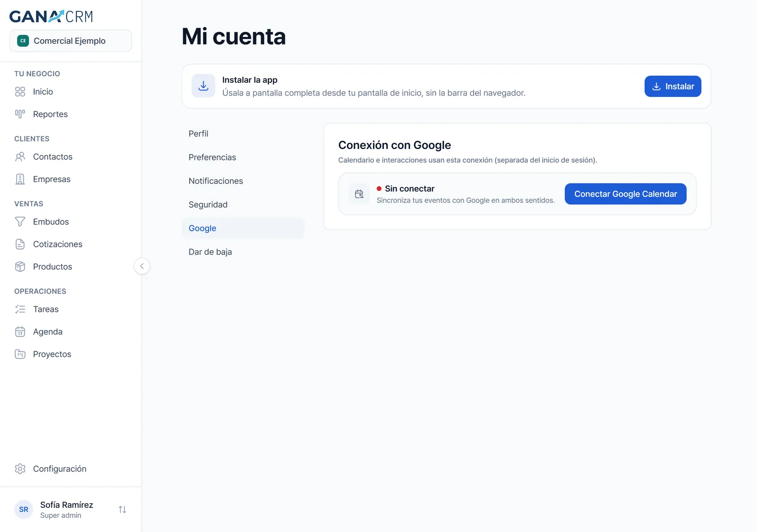Click the GANA CRM logo
Viewport: 757px width, 532px height.
click(51, 17)
